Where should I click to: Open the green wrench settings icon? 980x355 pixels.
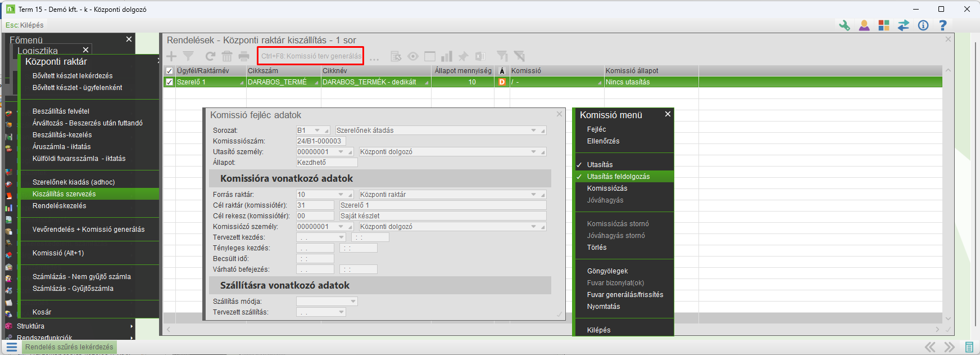pyautogui.click(x=845, y=25)
